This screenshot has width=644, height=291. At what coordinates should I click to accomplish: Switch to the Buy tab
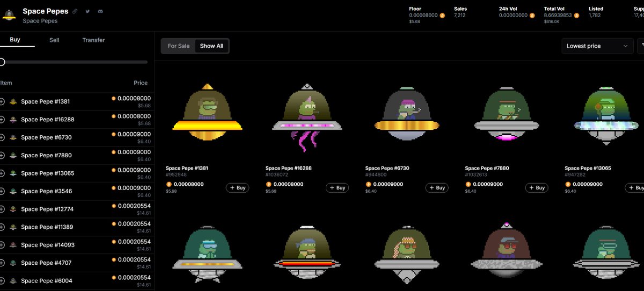(15, 40)
